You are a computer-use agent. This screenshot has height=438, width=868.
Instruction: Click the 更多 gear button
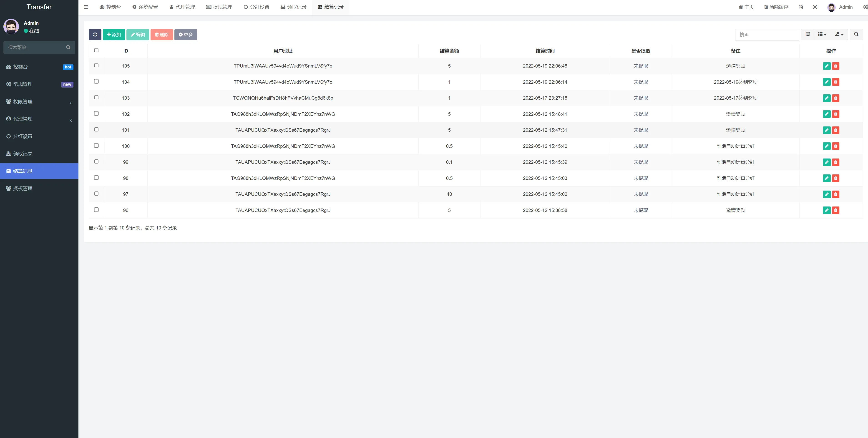pyautogui.click(x=186, y=34)
